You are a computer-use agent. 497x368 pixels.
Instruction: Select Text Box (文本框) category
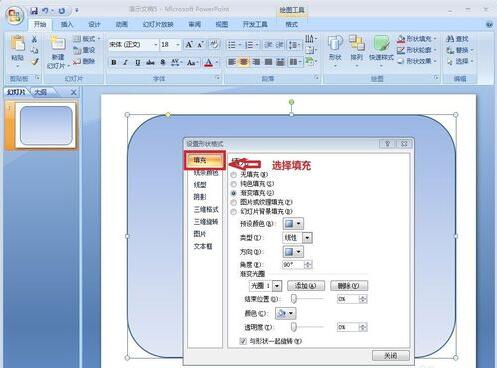(x=203, y=246)
